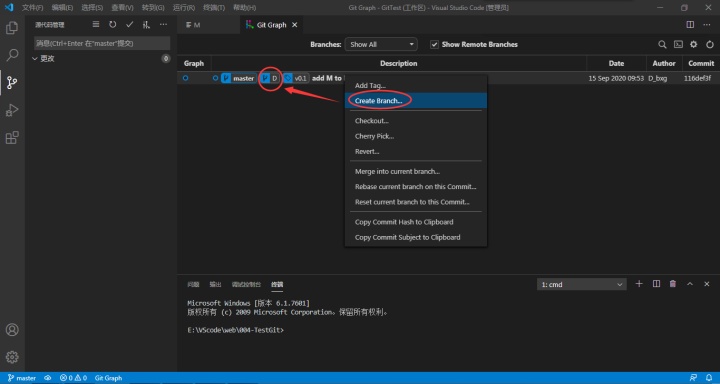Open the Extensions view

coord(12,137)
